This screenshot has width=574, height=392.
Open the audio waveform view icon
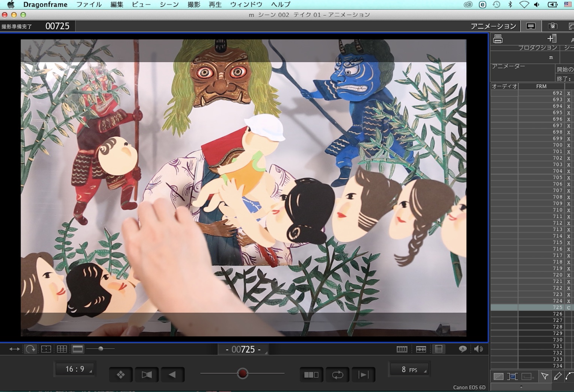point(421,349)
